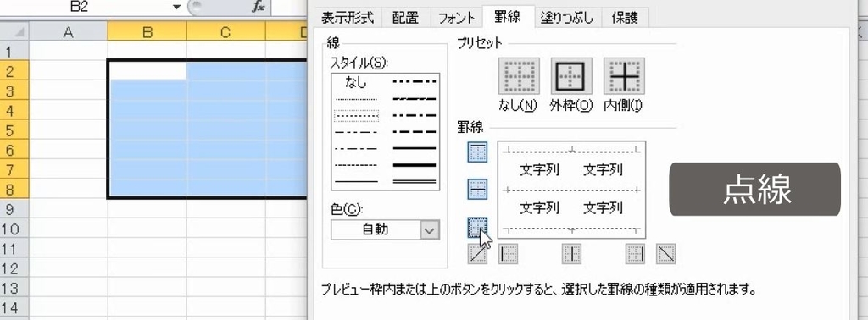Viewport: 868px width, 320px height.
Task: Click the 外枠(O) outline preset icon
Action: click(x=571, y=75)
